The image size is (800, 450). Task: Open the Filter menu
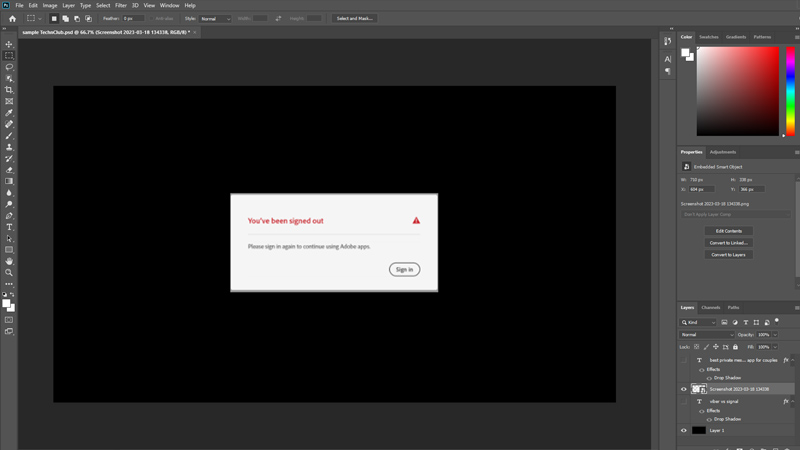pos(120,6)
